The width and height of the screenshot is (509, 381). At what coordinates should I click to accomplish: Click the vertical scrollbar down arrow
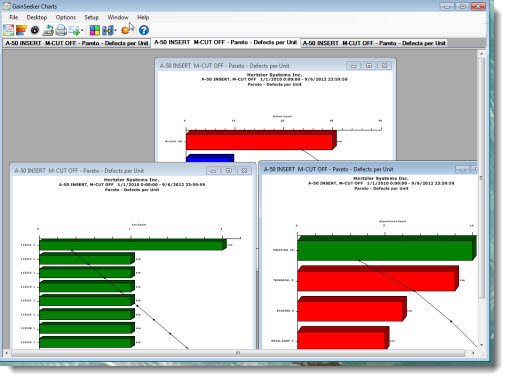(x=481, y=345)
